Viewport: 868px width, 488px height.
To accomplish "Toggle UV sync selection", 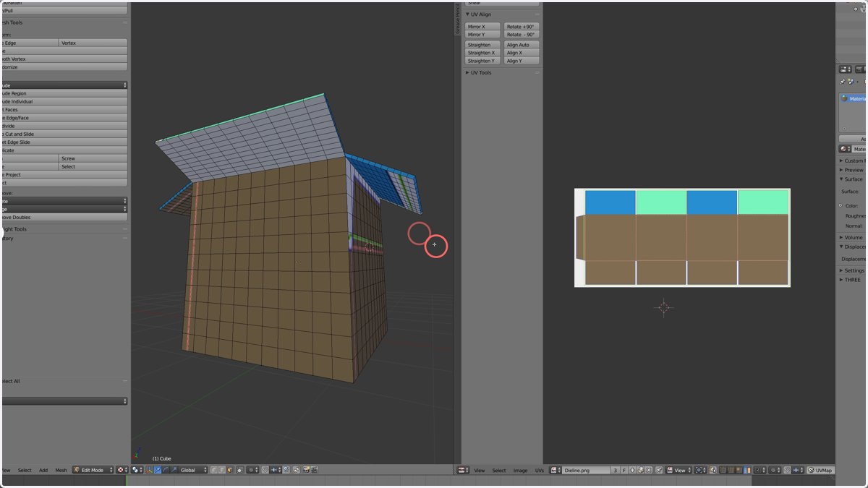I will [713, 470].
